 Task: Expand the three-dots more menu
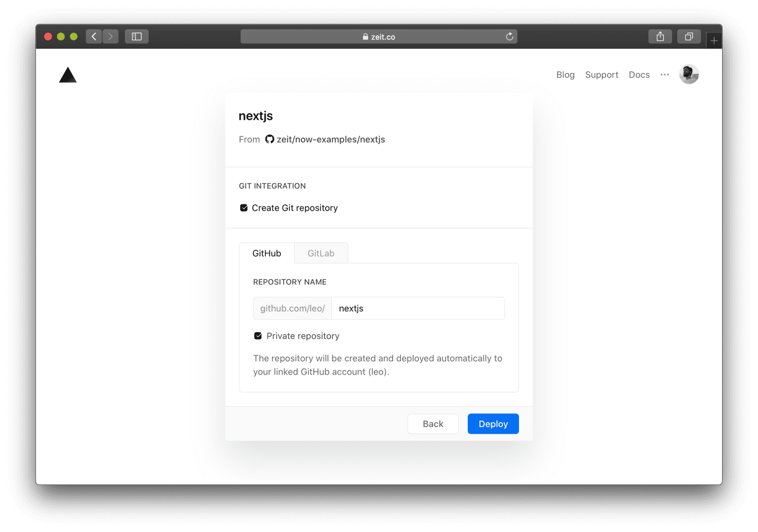pyautogui.click(x=665, y=75)
